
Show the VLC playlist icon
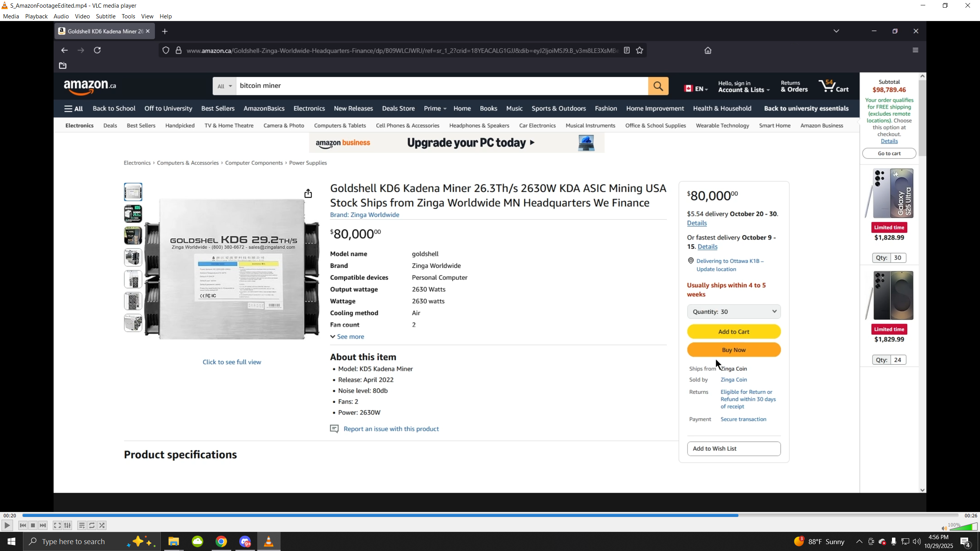82,525
